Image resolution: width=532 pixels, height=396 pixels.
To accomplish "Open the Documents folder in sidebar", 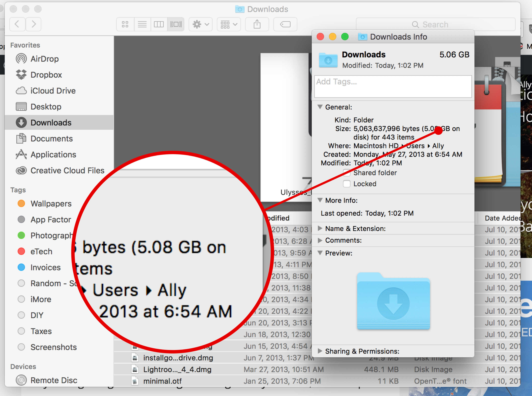I will 51,139.
